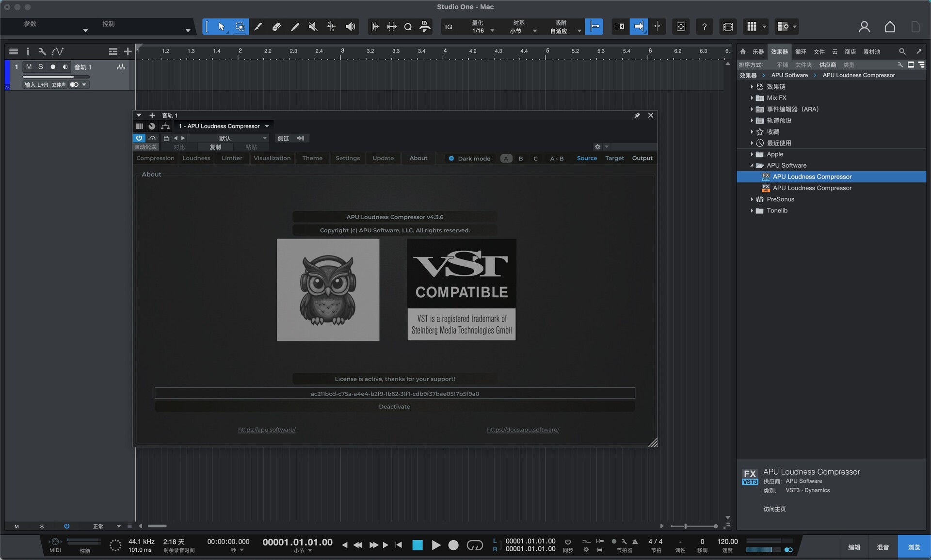Screen dimensions: 931x560
Task: Open plugin gear options
Action: coord(598,147)
